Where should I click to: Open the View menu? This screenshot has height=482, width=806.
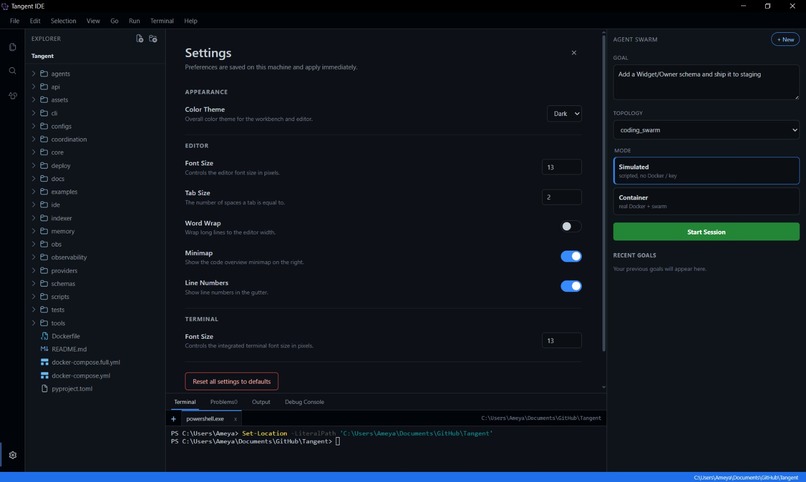(x=93, y=21)
